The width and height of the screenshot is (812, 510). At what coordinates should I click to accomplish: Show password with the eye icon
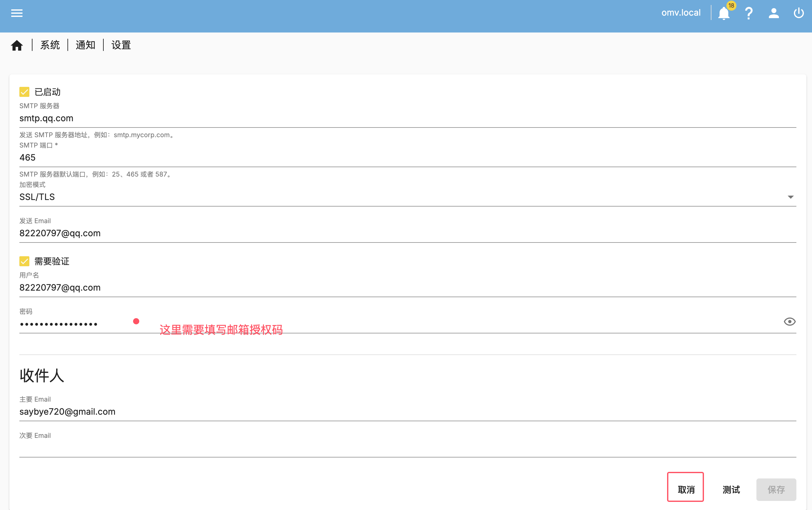[x=790, y=322]
